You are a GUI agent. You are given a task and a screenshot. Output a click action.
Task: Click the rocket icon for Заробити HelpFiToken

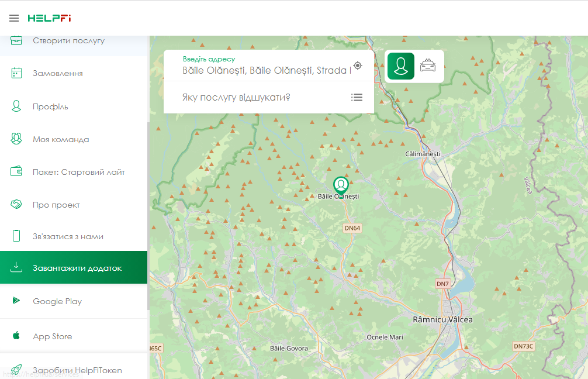point(16,370)
